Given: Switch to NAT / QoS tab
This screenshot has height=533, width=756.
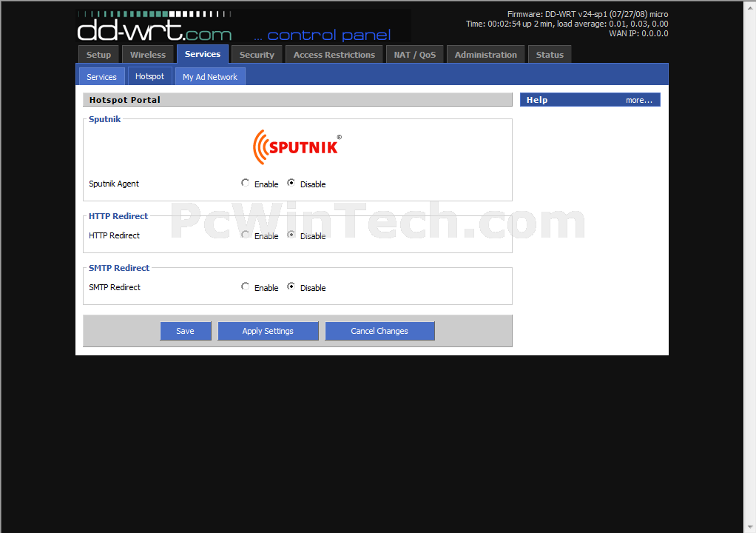Looking at the screenshot, I should (415, 55).
